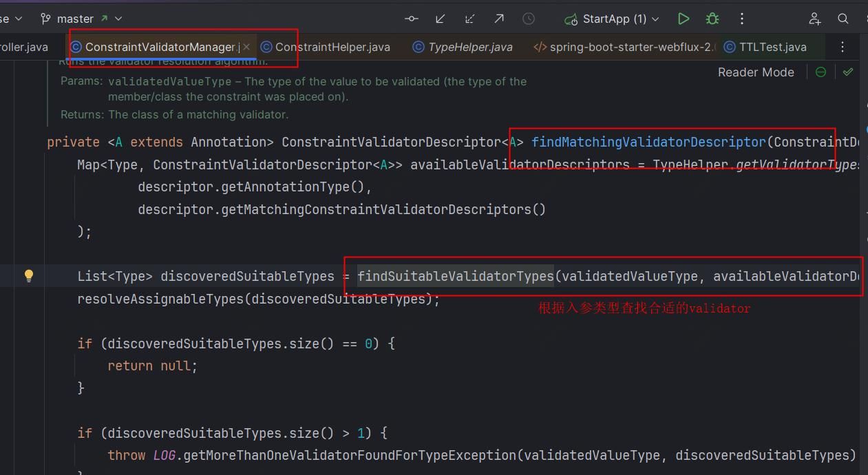Viewport: 868px width, 475px height.
Task: Click the Search Everywhere magnifier icon
Action: pyautogui.click(x=843, y=19)
